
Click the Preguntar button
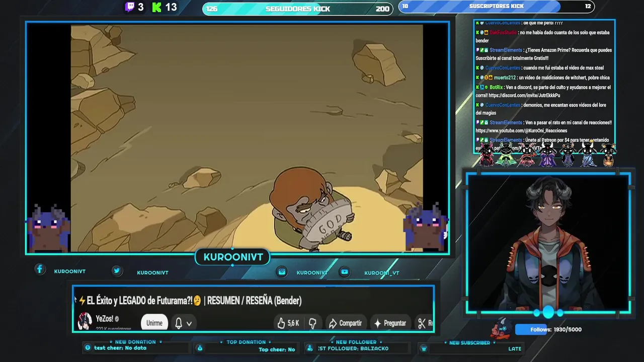pyautogui.click(x=390, y=323)
